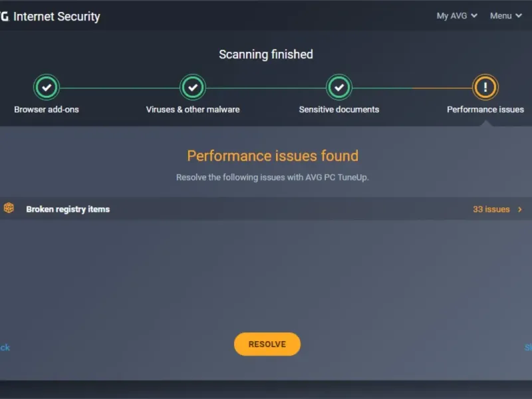The height and width of the screenshot is (399, 532).
Task: Select the Viruses & other malware step label
Action: click(x=193, y=109)
